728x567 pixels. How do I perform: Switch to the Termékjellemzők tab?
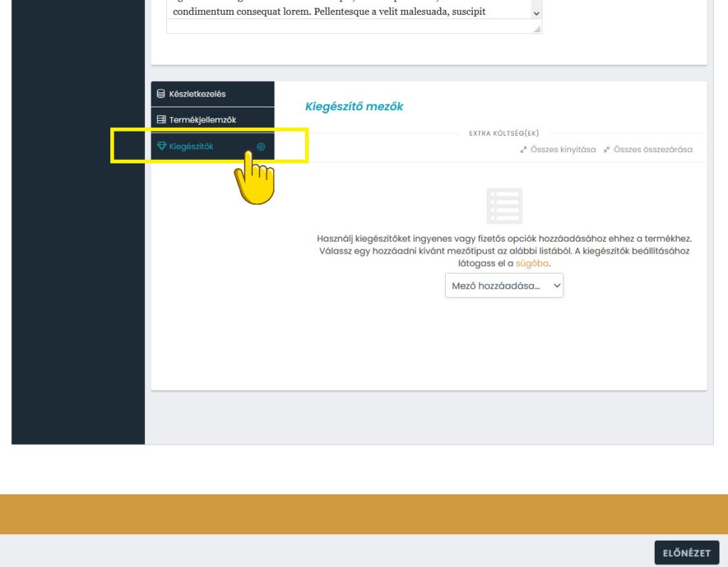click(x=203, y=120)
